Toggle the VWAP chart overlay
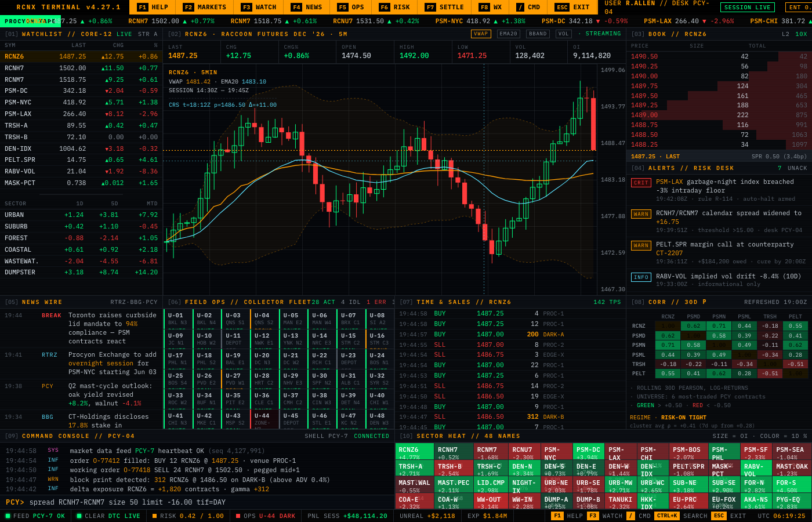This screenshot has height=522, width=812. 481,34
